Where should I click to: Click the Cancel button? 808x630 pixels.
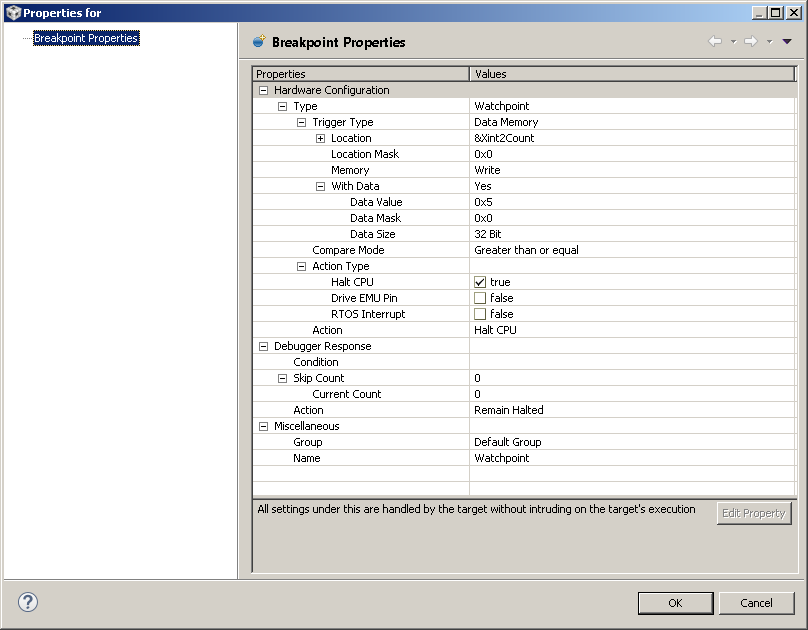tap(756, 603)
